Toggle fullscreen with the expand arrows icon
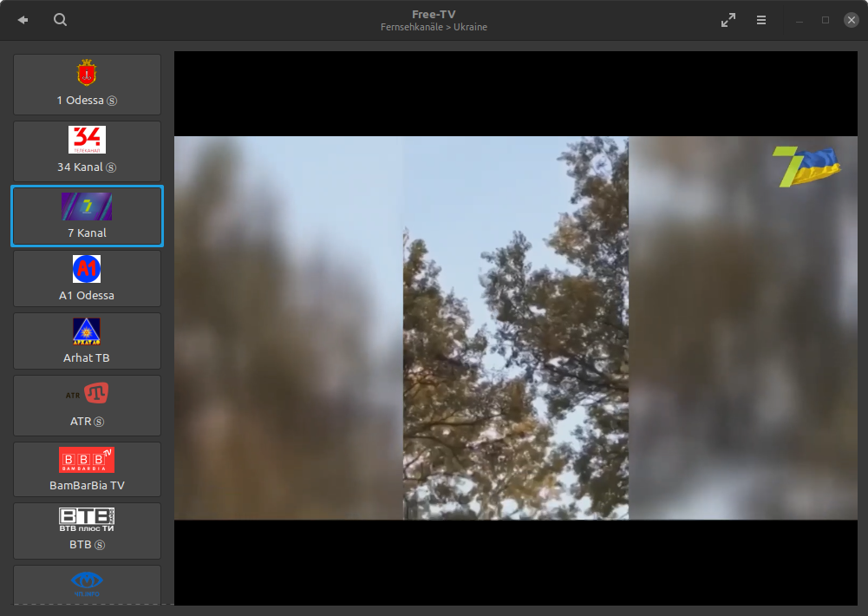The height and width of the screenshot is (616, 868). click(x=728, y=20)
